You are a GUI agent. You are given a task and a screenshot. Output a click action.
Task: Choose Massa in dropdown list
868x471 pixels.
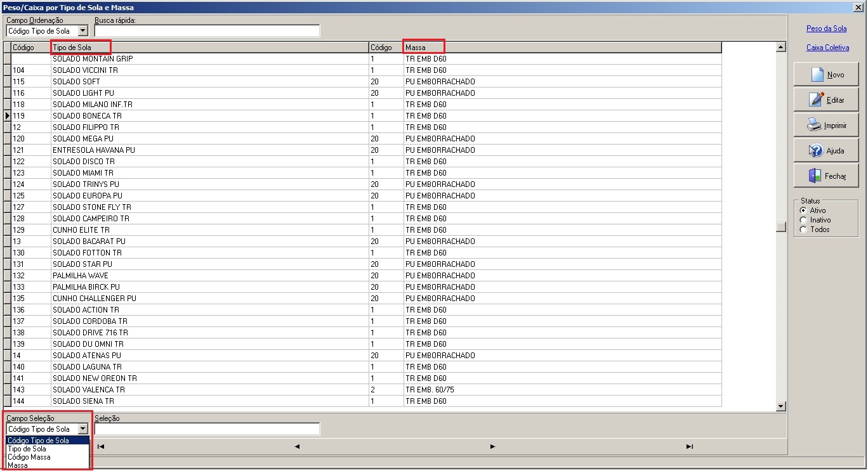pos(48,465)
